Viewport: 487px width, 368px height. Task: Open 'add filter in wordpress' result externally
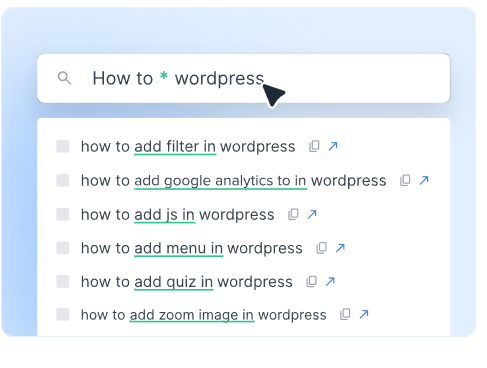[x=333, y=146]
